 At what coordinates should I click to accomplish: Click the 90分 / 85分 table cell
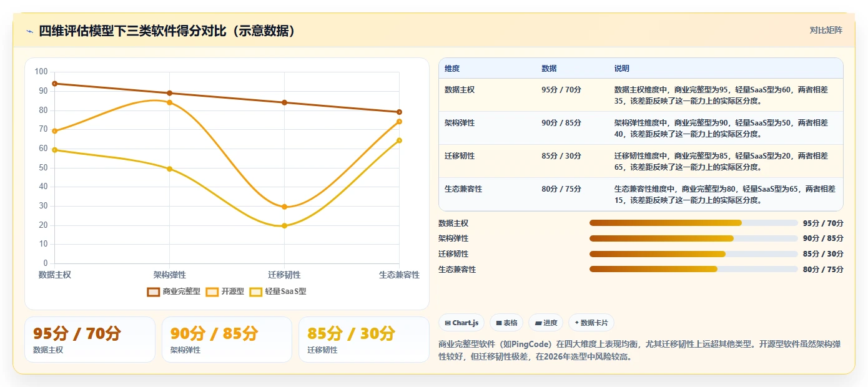[x=561, y=123]
